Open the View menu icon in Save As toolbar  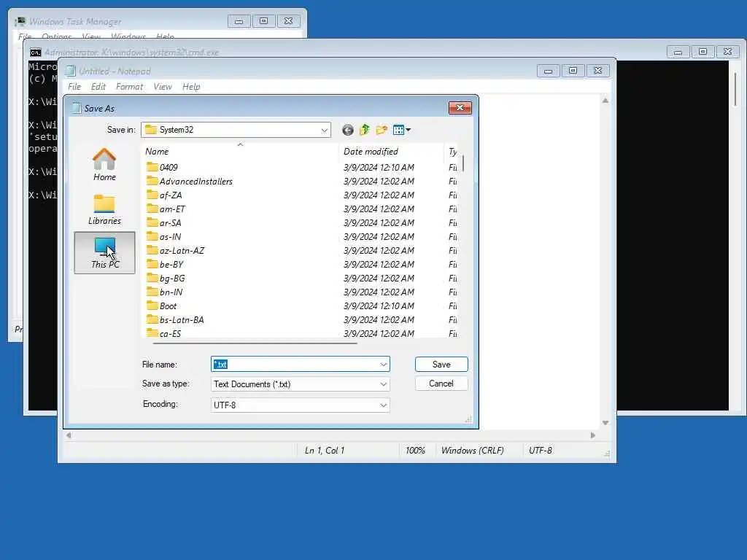coord(402,130)
